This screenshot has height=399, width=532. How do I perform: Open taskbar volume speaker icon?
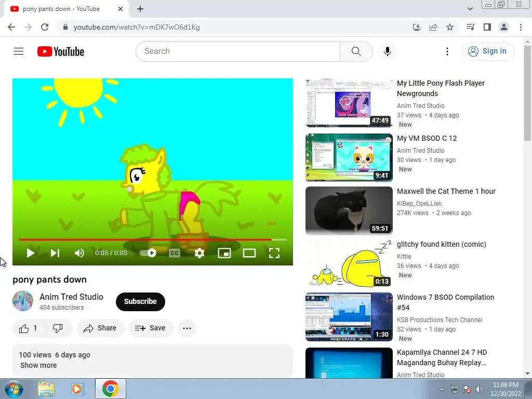click(x=480, y=390)
